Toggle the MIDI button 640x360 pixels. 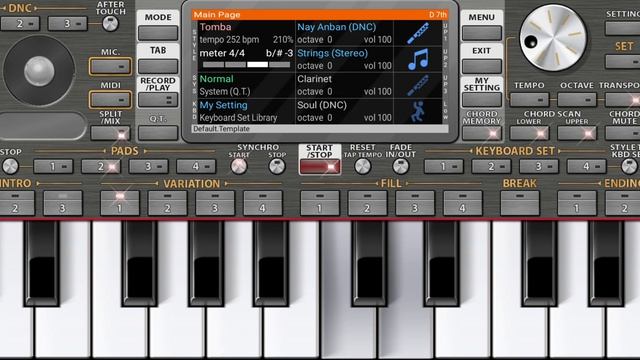point(110,100)
